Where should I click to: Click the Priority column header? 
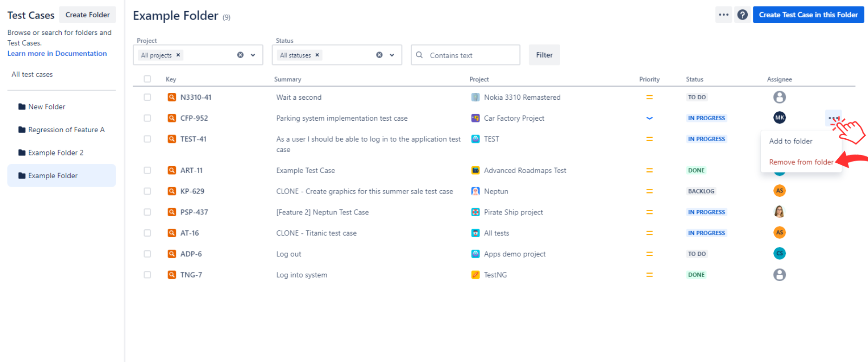tap(649, 79)
